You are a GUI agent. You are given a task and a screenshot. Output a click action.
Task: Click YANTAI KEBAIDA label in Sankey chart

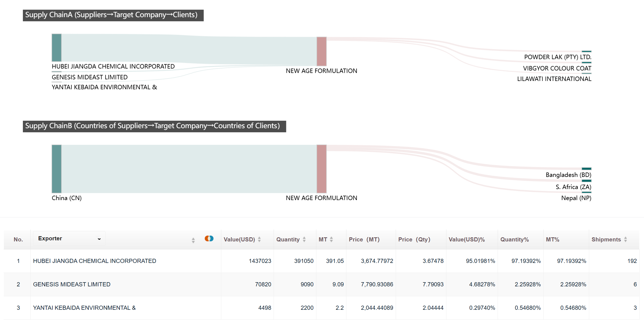pos(104,87)
